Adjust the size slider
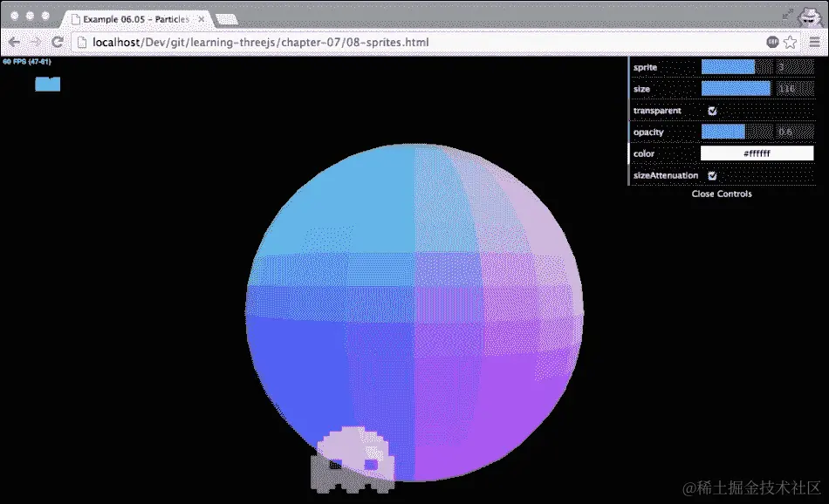The width and height of the screenshot is (829, 504). click(737, 89)
